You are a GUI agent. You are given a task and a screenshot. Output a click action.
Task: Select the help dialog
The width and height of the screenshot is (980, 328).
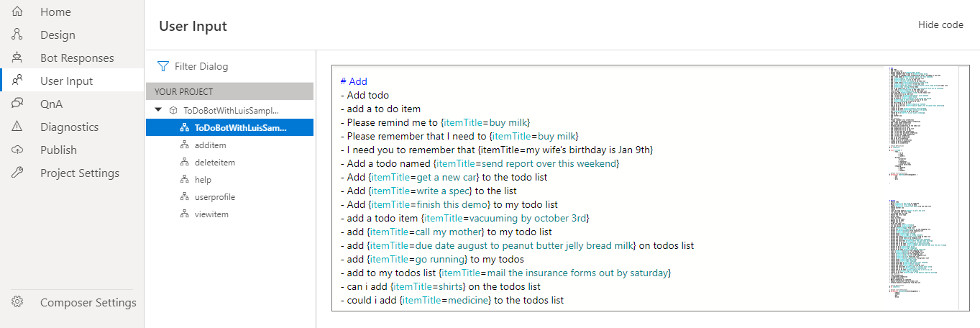(203, 180)
